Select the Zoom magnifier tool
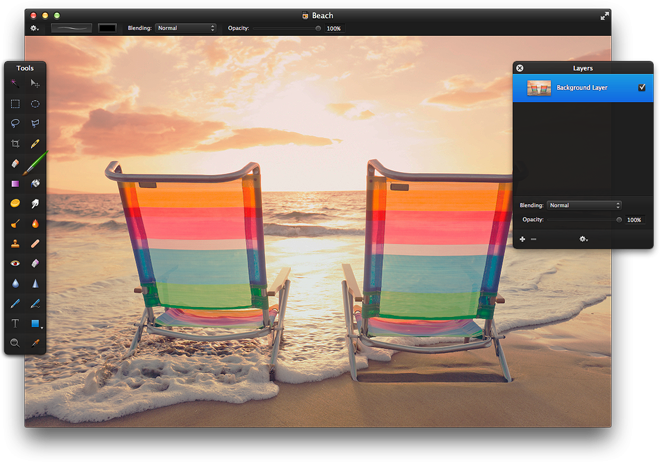This screenshot has height=462, width=660. [x=15, y=343]
